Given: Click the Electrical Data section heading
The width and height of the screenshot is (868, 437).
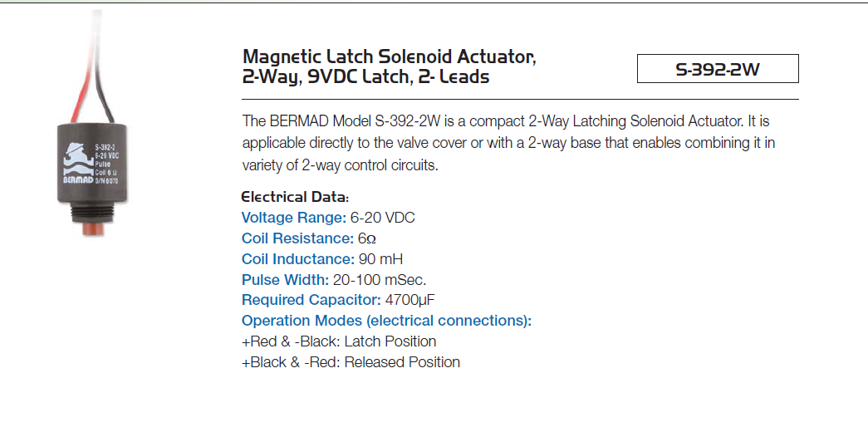Looking at the screenshot, I should (x=295, y=197).
